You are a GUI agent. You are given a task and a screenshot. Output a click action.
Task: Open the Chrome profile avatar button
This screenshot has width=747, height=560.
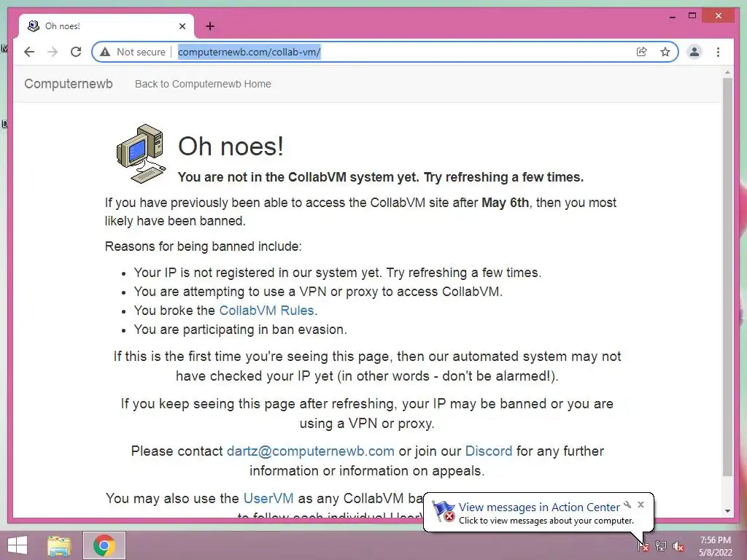tap(694, 52)
